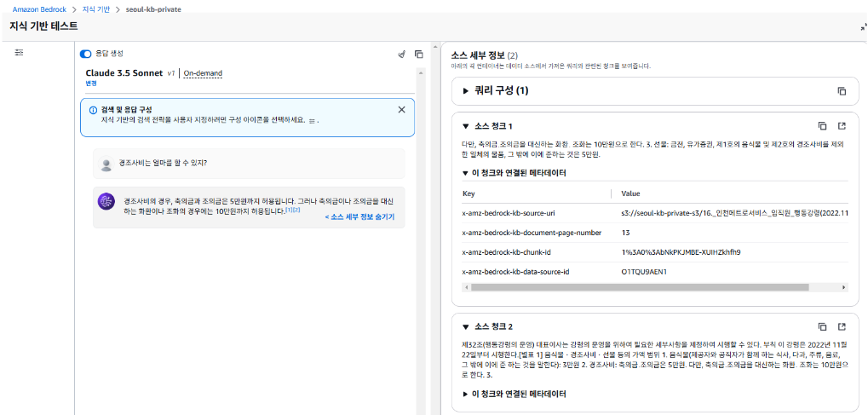The height and width of the screenshot is (415, 868).
Task: Click the chunk id value 1%3A0%3AbNkPKJMBE
Action: click(681, 252)
